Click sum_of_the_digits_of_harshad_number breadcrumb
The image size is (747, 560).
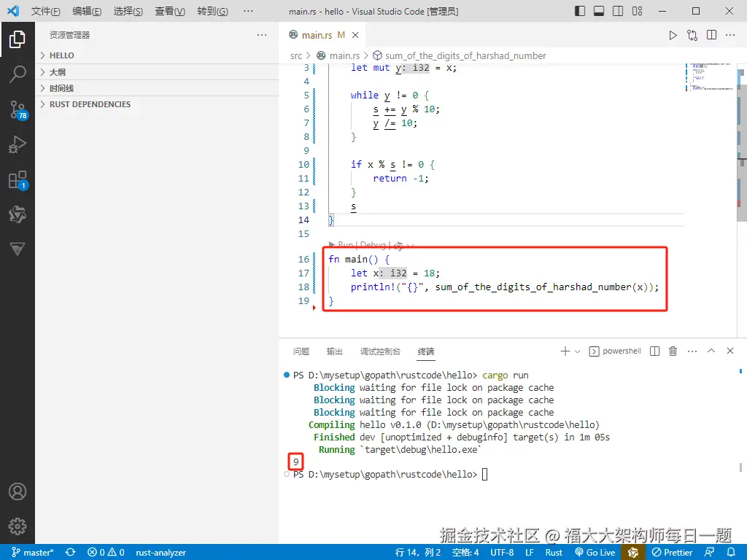(460, 55)
